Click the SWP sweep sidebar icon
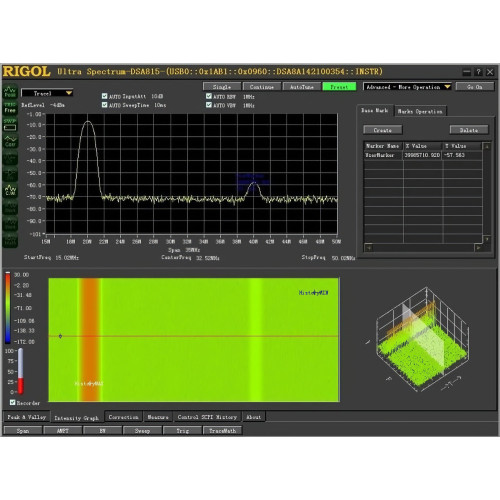500x500 pixels. tap(10, 124)
